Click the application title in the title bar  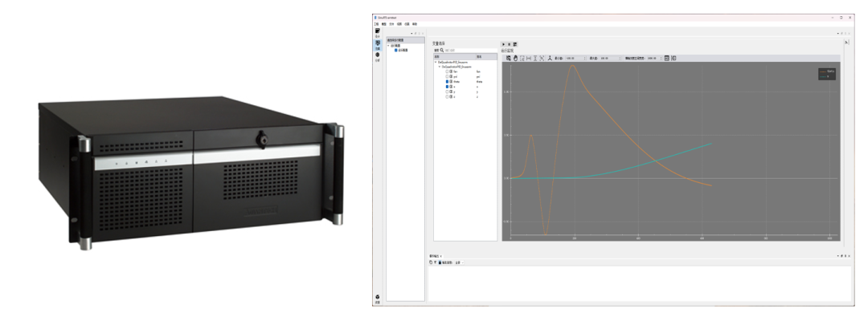pos(387,18)
